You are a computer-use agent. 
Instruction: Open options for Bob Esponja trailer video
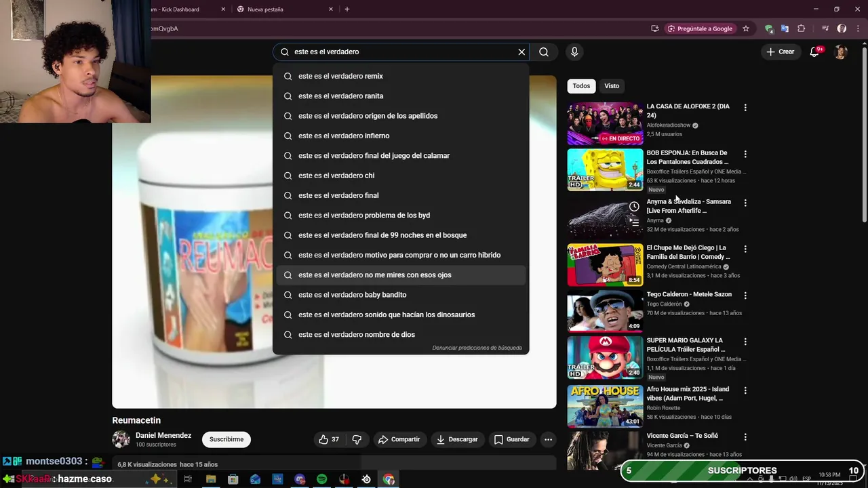(x=745, y=155)
